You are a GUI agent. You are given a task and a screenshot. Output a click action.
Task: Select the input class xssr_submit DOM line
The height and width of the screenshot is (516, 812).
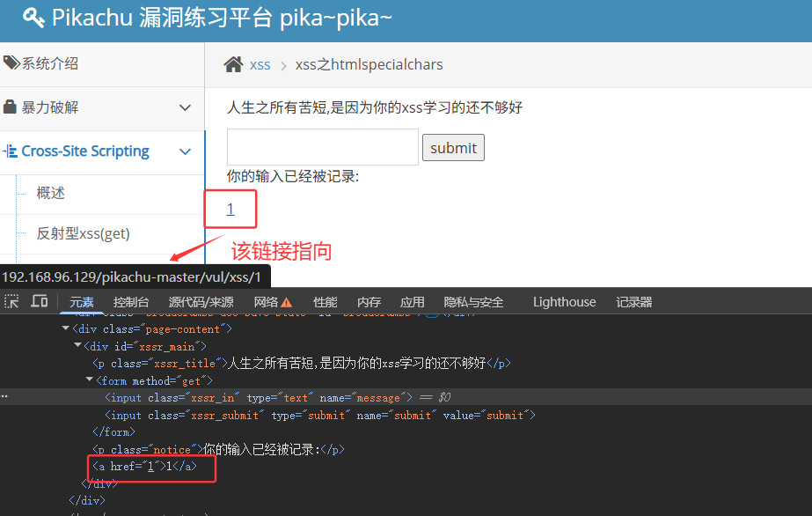pyautogui.click(x=320, y=415)
